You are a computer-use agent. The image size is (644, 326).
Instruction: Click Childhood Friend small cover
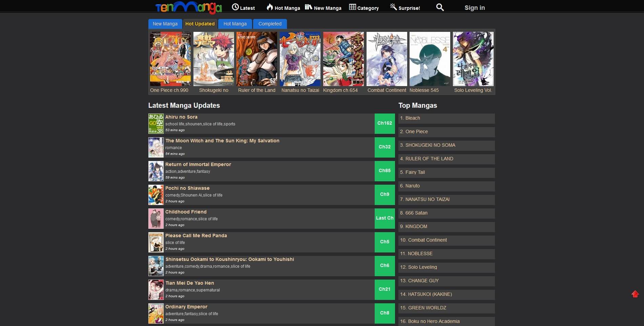156,219
